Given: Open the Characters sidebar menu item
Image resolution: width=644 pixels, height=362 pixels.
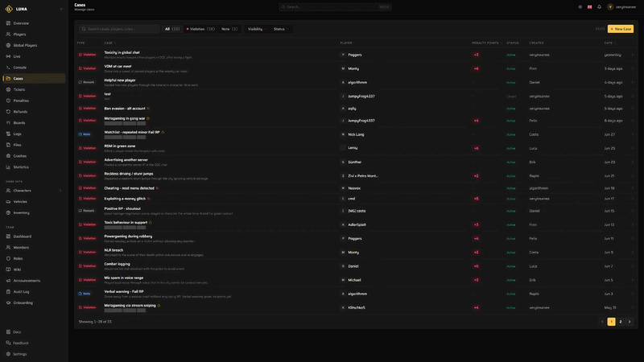Looking at the screenshot, I should tap(34, 191).
